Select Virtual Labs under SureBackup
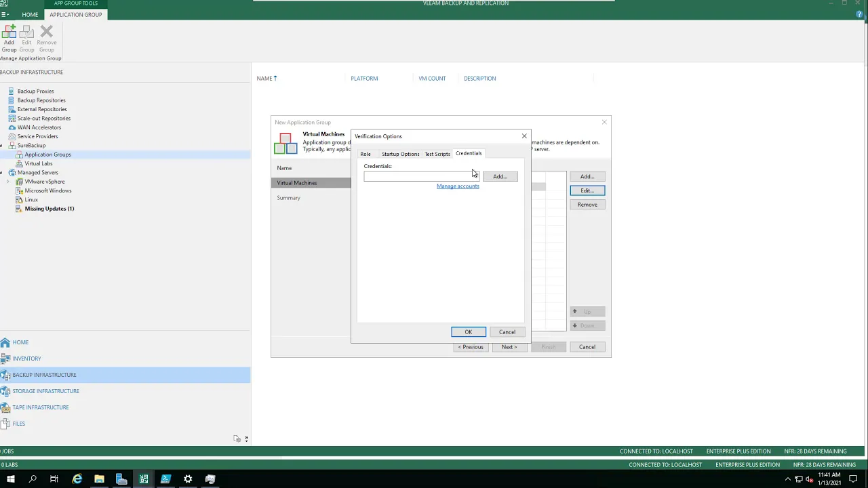Image resolution: width=868 pixels, height=488 pixels. 38,163
